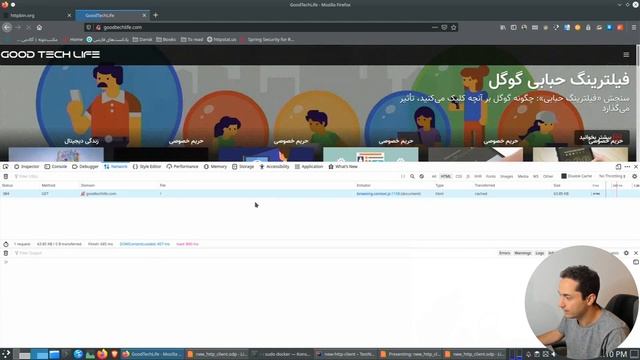640x360 pixels.
Task: Filter requests by Media
Action: [x=523, y=176]
